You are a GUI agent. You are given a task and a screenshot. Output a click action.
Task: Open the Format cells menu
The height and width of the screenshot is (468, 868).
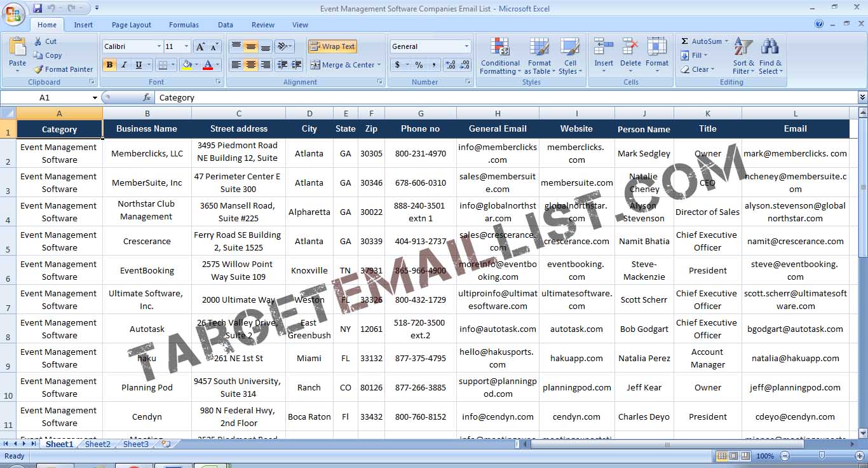coord(657,56)
